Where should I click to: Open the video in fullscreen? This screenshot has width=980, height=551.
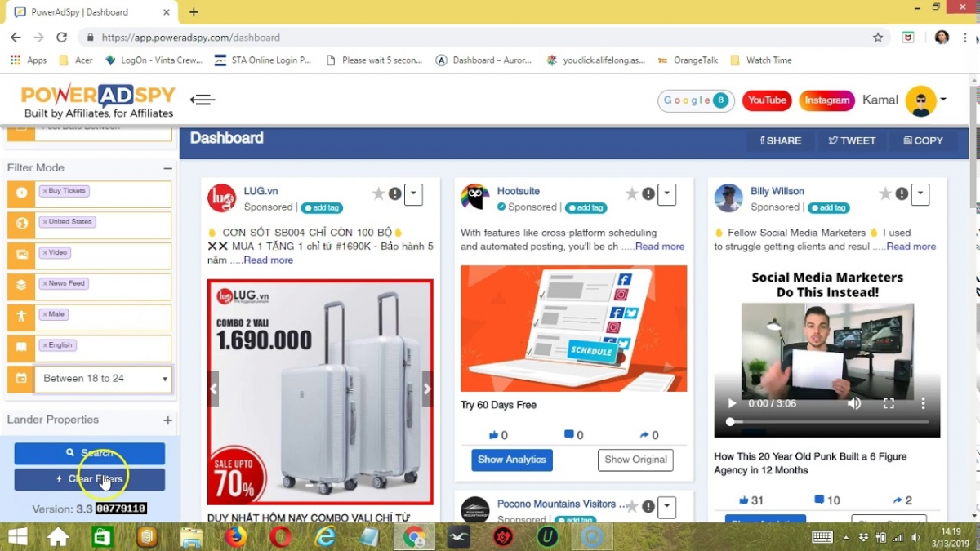coord(889,403)
